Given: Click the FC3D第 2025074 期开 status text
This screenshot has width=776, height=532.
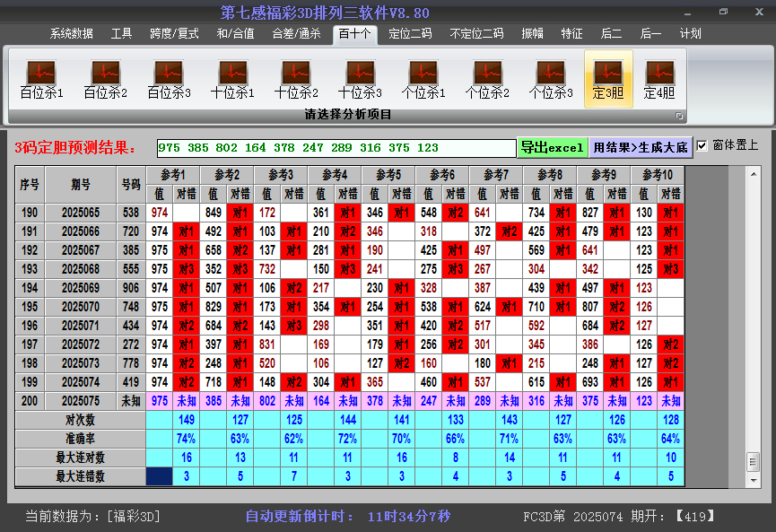Looking at the screenshot, I should pyautogui.click(x=619, y=517).
